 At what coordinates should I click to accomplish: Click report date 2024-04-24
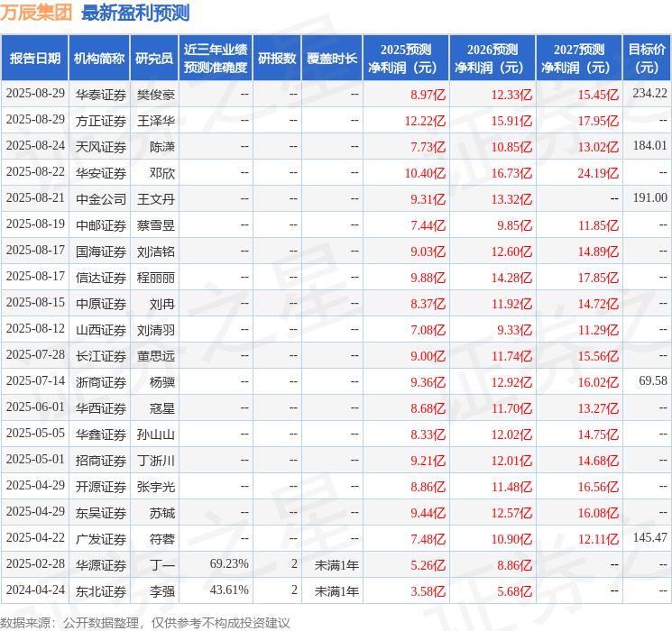(x=35, y=590)
